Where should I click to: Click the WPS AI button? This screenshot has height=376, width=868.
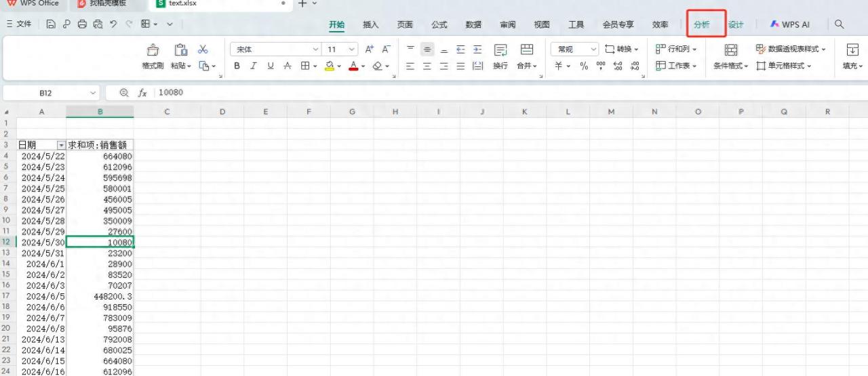click(790, 24)
